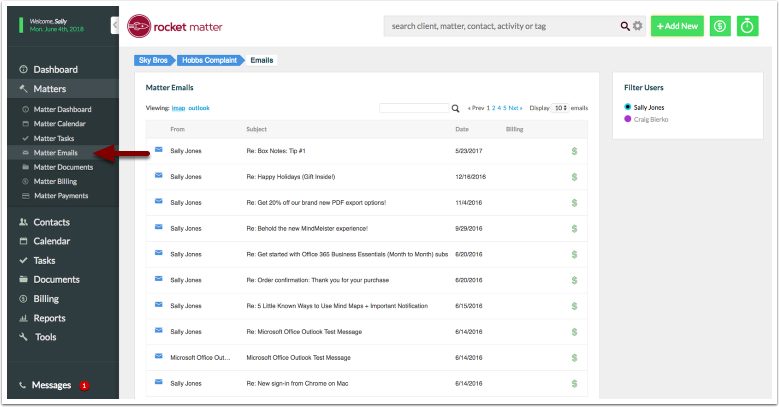Image resolution: width=779 pixels, height=407 pixels.
Task: Click envelope icon for Happy Holidays email
Action: click(158, 175)
